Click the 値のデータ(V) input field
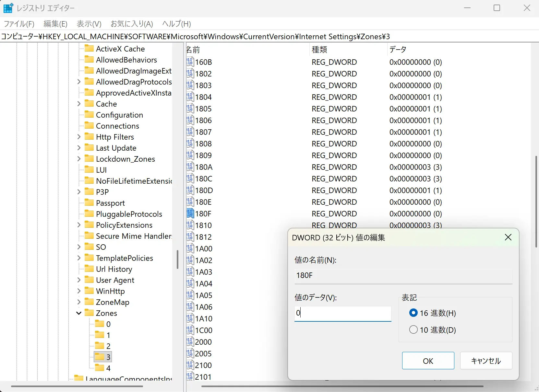 342,313
